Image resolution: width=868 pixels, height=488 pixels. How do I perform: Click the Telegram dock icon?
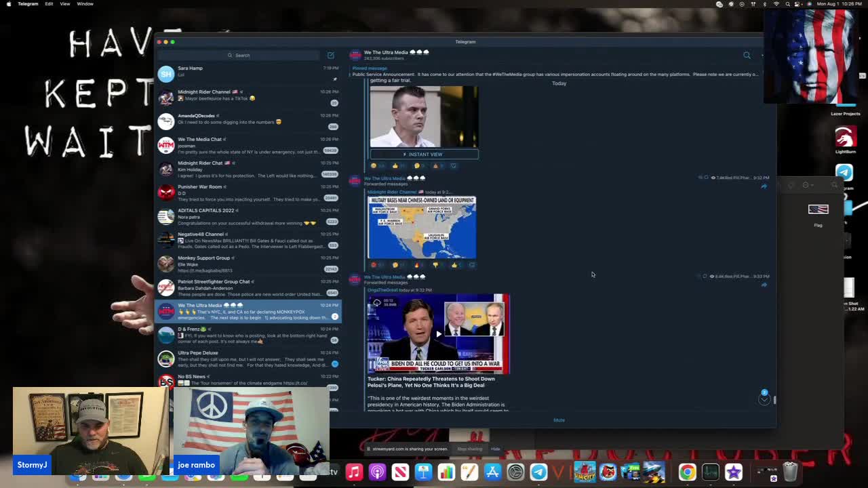538,472
